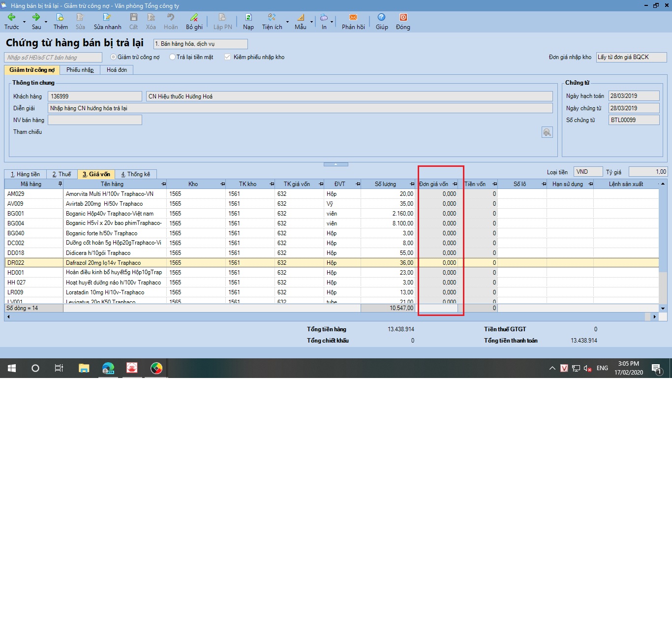
Task: Click the Phản hồi feedback envelope icon
Action: (353, 18)
